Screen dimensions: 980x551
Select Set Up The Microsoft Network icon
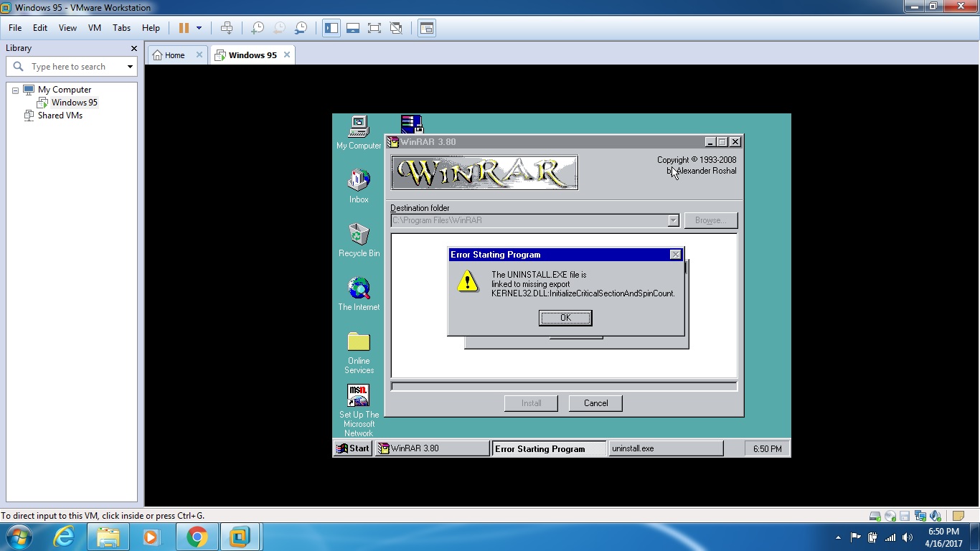pos(359,410)
